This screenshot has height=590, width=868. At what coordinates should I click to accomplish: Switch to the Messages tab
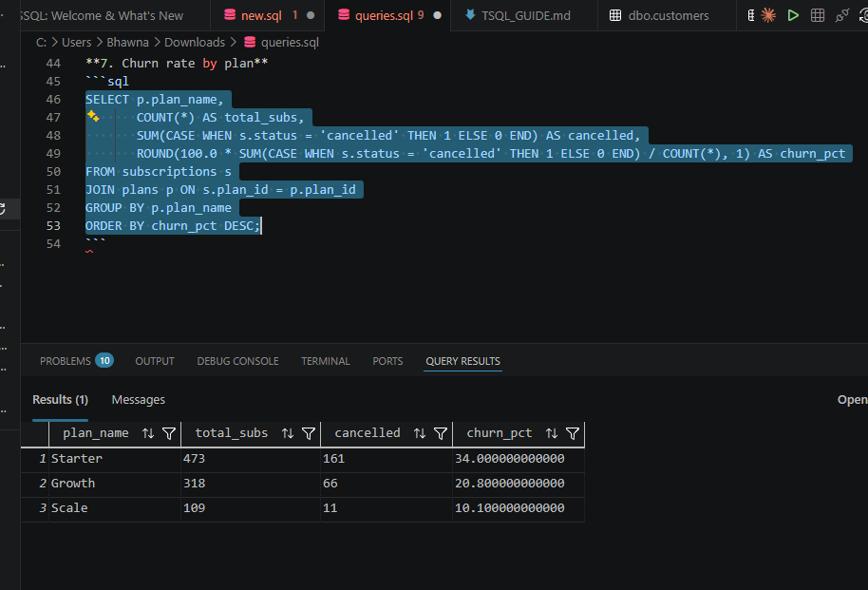click(x=139, y=399)
